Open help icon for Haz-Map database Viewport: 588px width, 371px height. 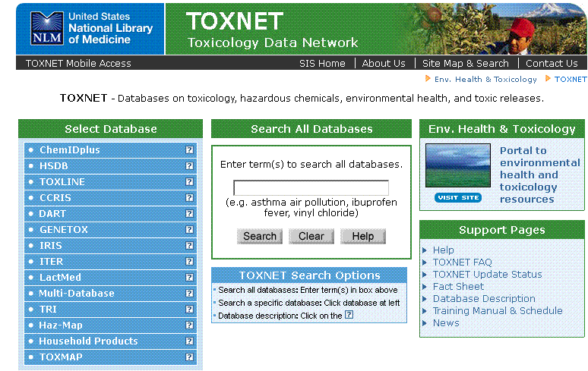(189, 325)
